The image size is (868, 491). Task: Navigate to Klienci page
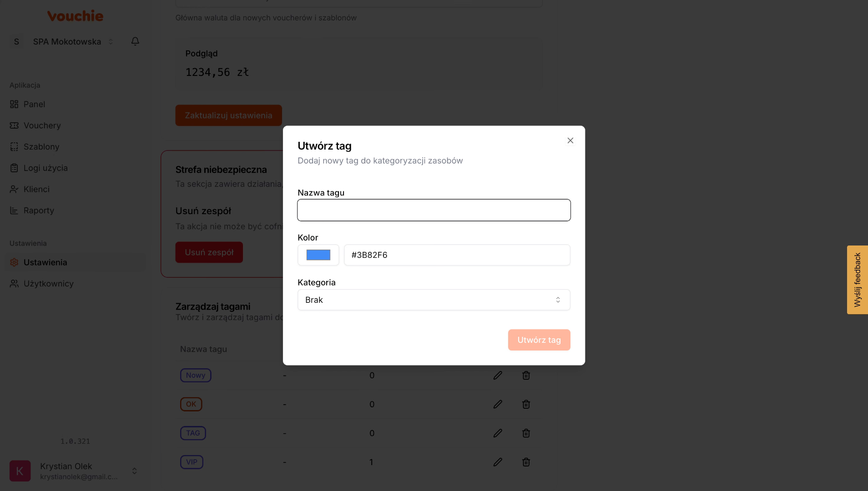tap(36, 189)
